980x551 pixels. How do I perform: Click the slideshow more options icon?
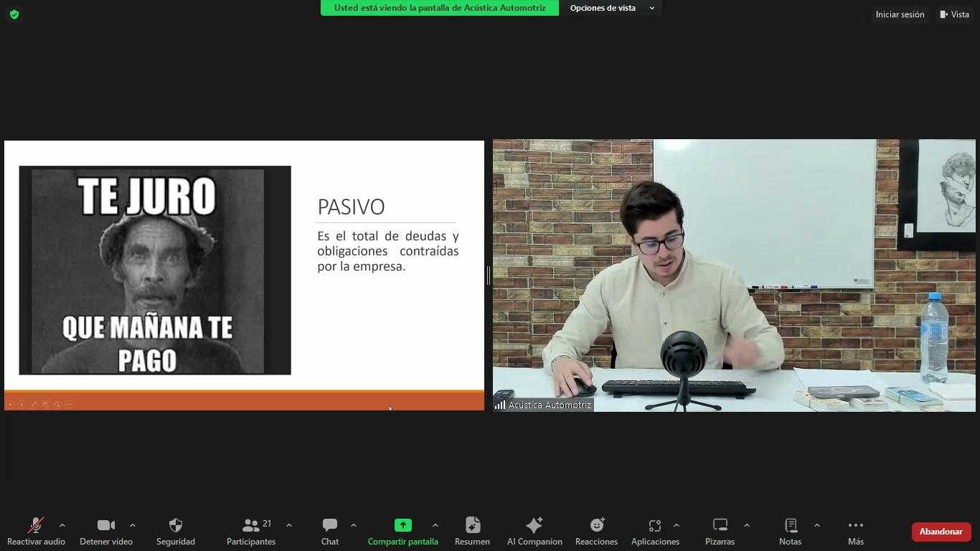coord(69,405)
